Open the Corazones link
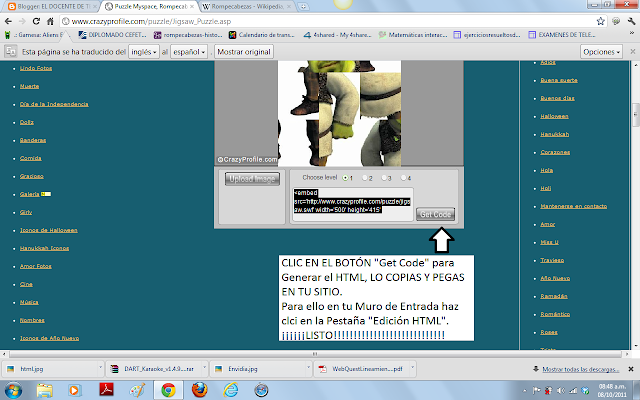Viewport: 640px width, 400px height. pyautogui.click(x=555, y=152)
